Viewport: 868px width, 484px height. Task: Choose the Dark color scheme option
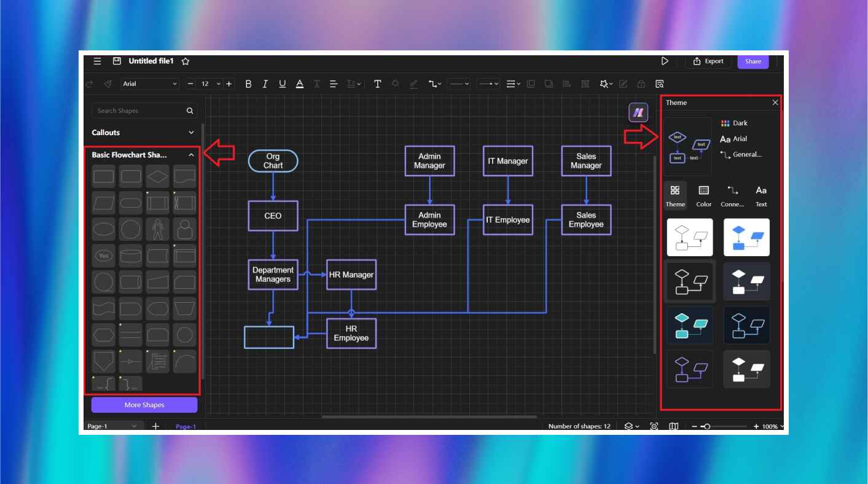[734, 123]
